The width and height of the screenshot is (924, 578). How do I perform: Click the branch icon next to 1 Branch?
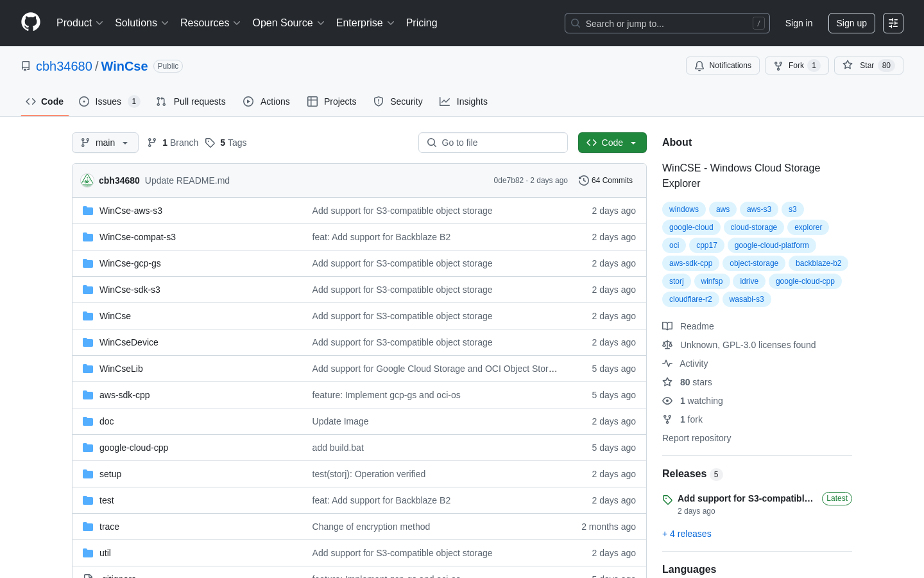coord(152,143)
